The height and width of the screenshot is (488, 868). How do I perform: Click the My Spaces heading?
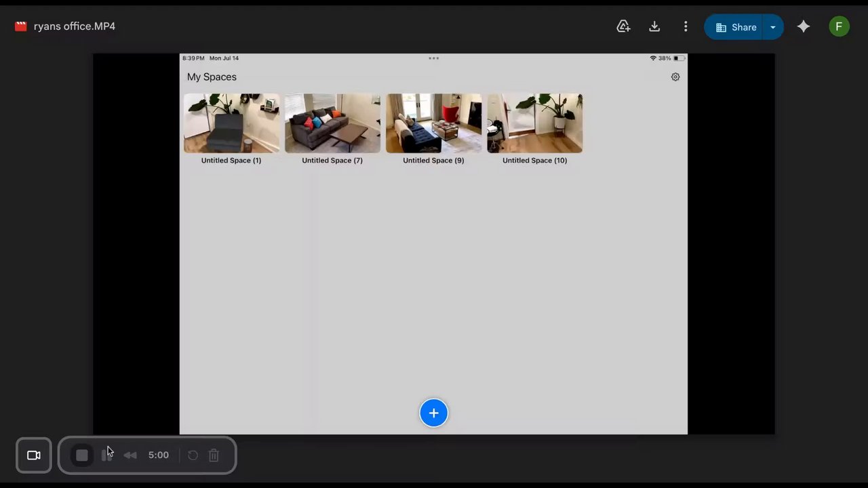click(x=212, y=77)
